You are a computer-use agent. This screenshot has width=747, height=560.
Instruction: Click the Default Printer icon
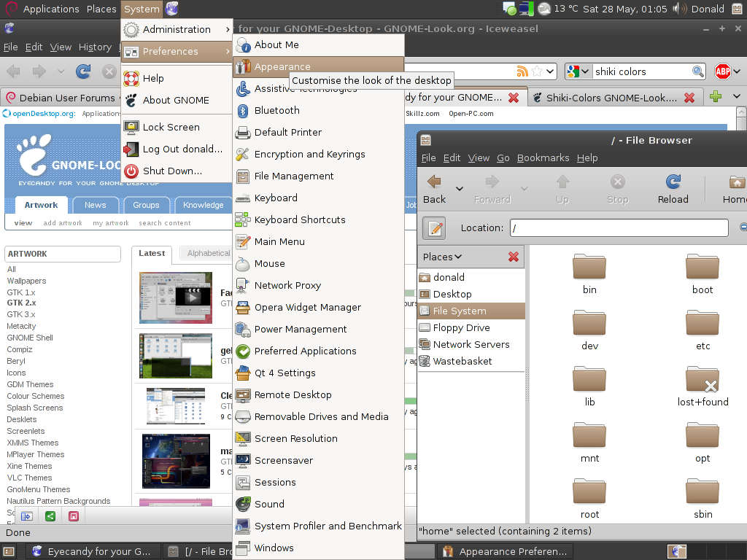tap(243, 133)
